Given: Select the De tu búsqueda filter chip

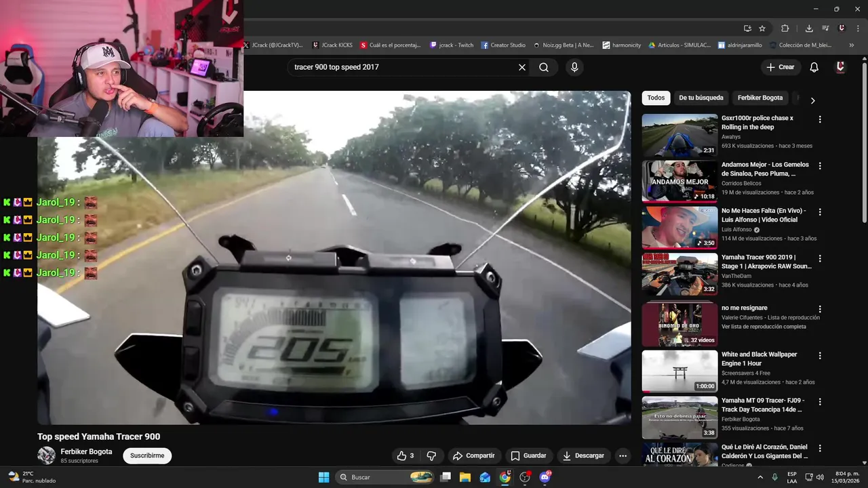Looking at the screenshot, I should pos(701,98).
